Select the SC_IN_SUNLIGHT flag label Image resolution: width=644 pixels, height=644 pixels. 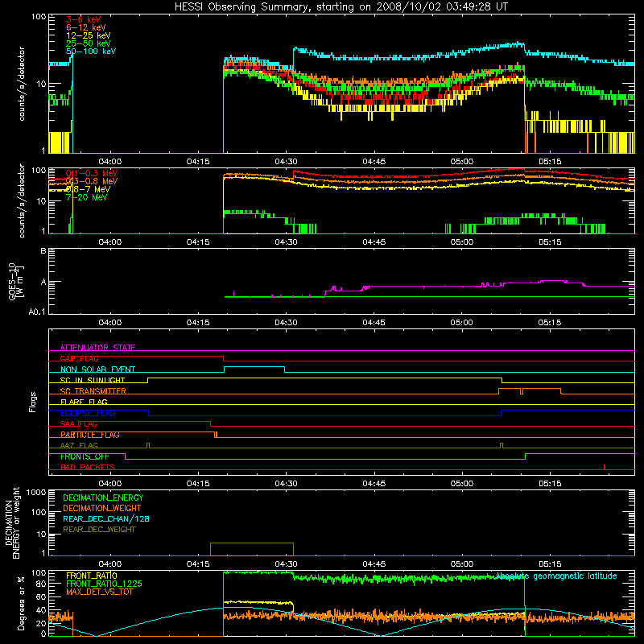(x=93, y=380)
